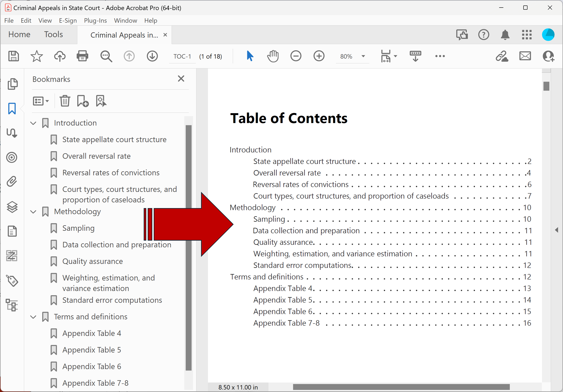Click the Overall reversal rate bookmark

click(95, 156)
